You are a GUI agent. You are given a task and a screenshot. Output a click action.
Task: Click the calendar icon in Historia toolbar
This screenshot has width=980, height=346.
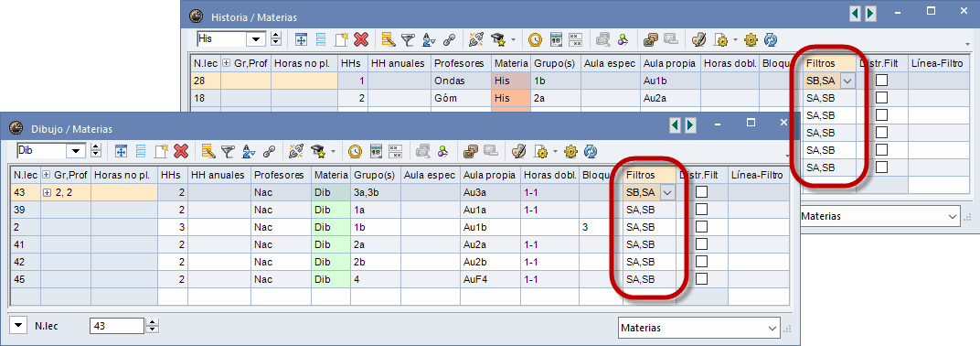556,39
